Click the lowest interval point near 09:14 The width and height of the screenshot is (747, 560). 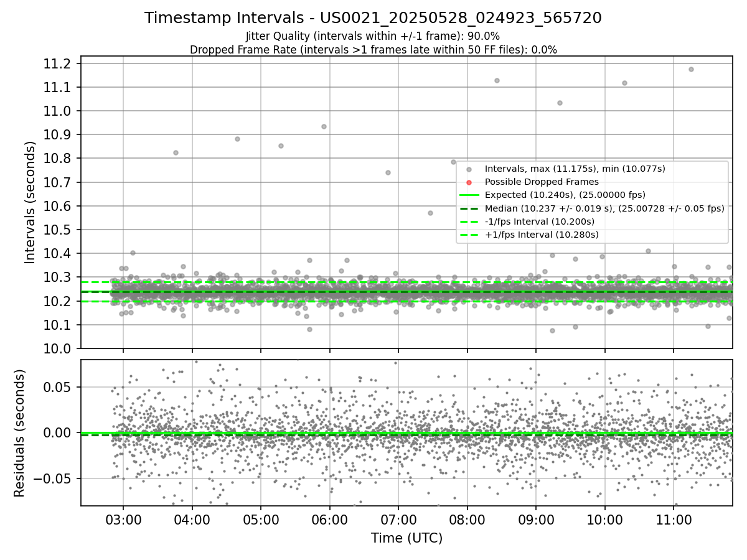click(x=552, y=330)
